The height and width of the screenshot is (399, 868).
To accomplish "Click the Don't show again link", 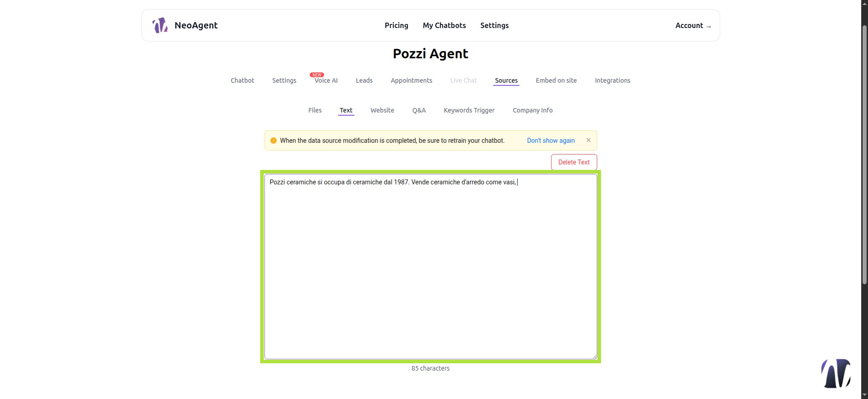I will tap(551, 141).
